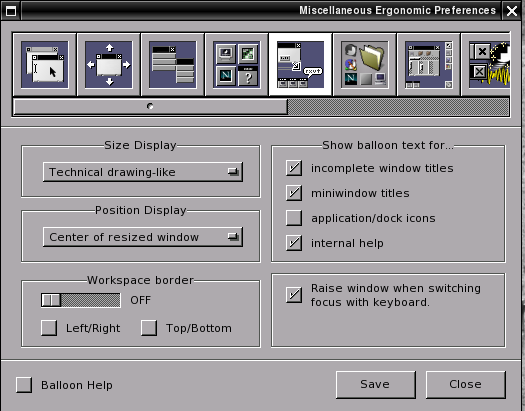525x411 pixels.
Task: Enable balloon text for application/dock icons
Action: (x=294, y=218)
